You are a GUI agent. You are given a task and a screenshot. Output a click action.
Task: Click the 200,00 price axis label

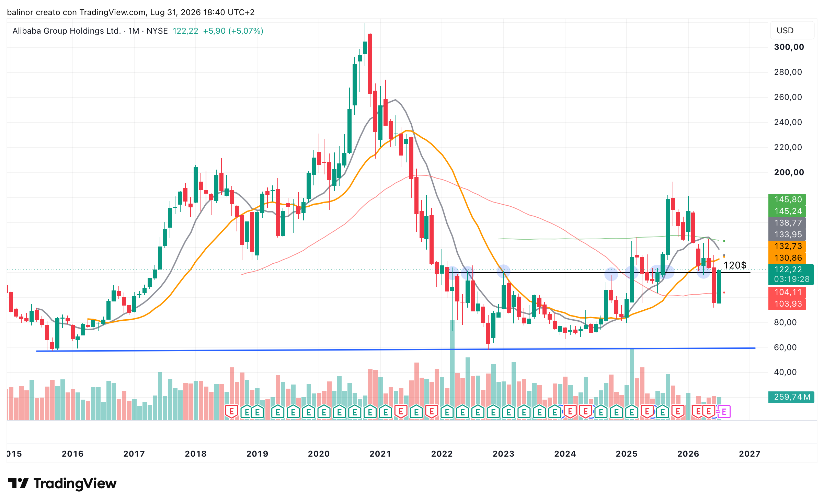click(x=789, y=172)
